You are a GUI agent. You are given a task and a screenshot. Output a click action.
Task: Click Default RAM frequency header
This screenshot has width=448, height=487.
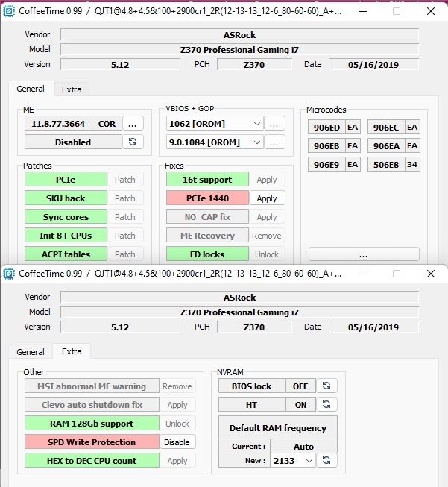point(278,427)
